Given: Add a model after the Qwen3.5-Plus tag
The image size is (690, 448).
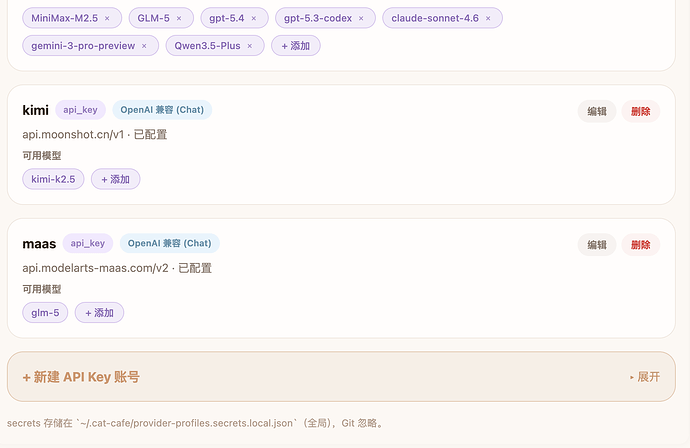Looking at the screenshot, I should point(296,46).
